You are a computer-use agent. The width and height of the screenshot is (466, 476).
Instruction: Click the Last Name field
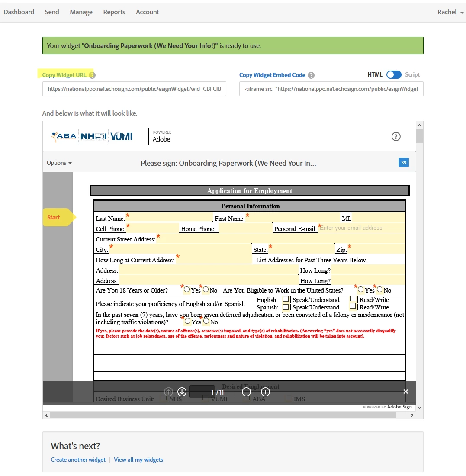click(x=169, y=217)
